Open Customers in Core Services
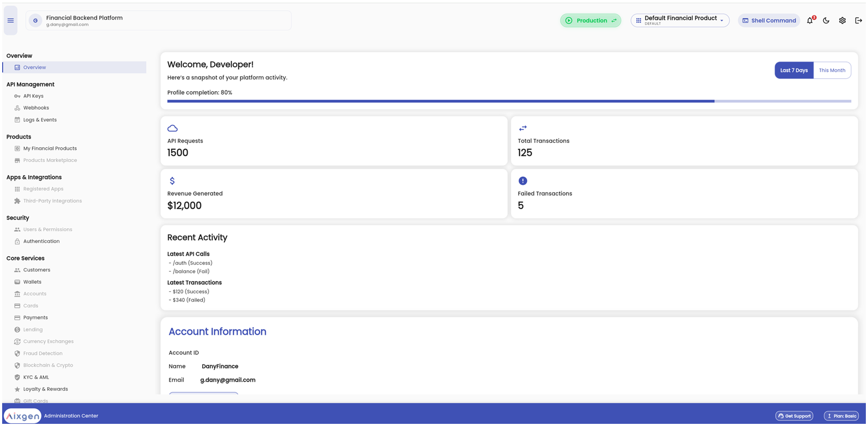The width and height of the screenshot is (868, 426). coord(36,270)
